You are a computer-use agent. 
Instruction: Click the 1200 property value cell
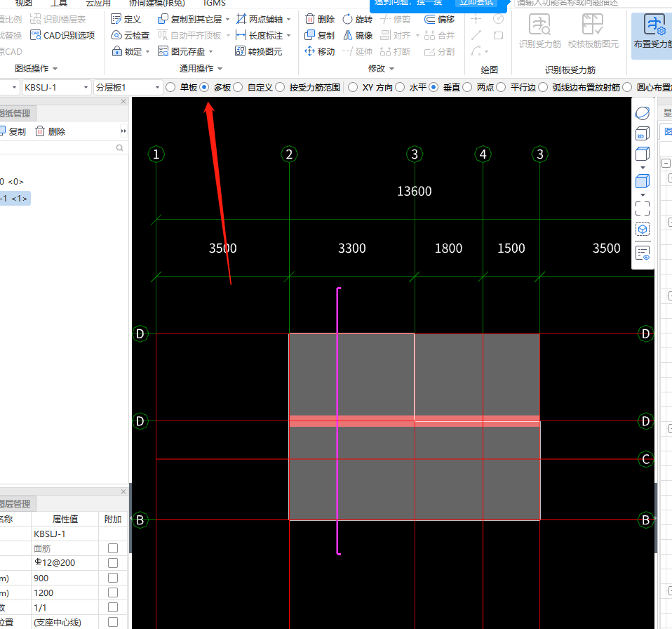point(65,593)
